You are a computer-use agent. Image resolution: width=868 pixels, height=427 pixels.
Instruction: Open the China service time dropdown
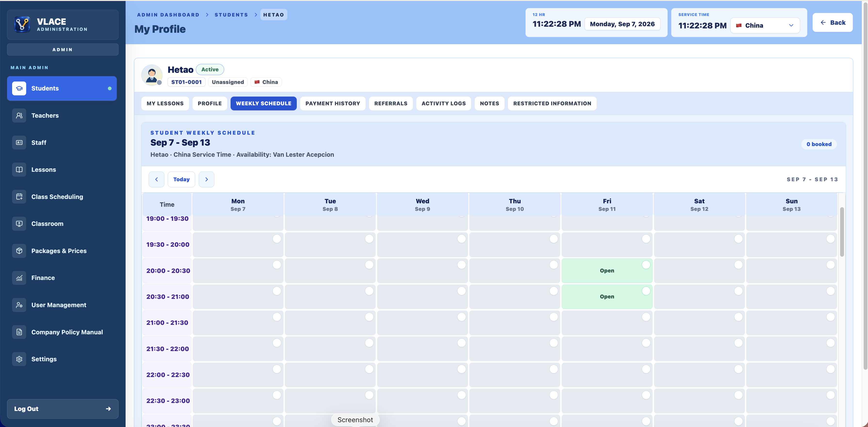[765, 25]
